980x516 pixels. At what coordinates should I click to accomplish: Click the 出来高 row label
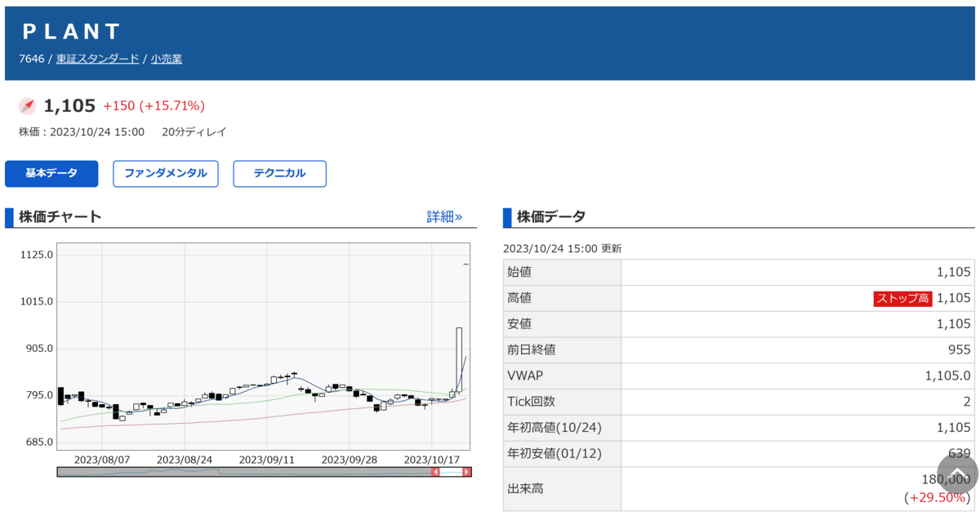point(526,488)
